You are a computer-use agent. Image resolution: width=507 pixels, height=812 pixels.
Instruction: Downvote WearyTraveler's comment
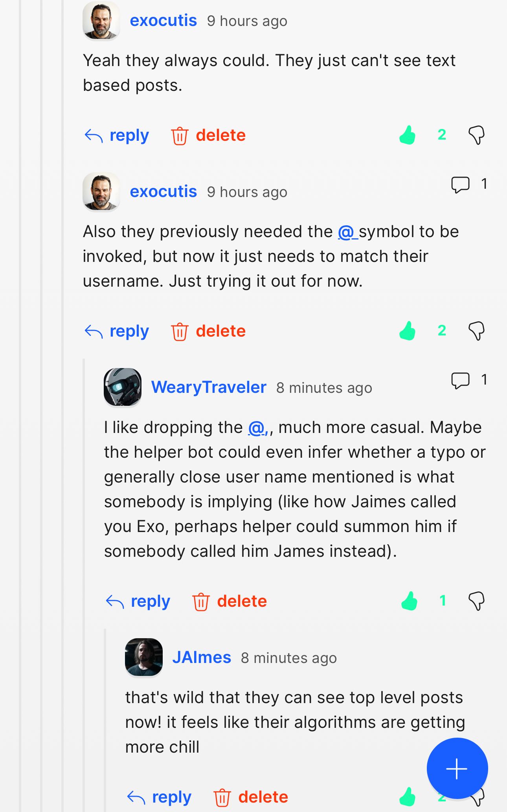coord(476,601)
